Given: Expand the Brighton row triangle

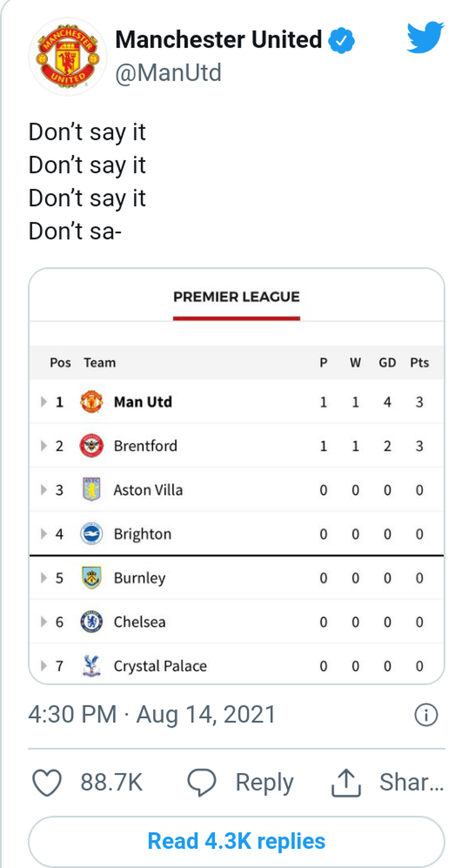Looking at the screenshot, I should coord(44,534).
